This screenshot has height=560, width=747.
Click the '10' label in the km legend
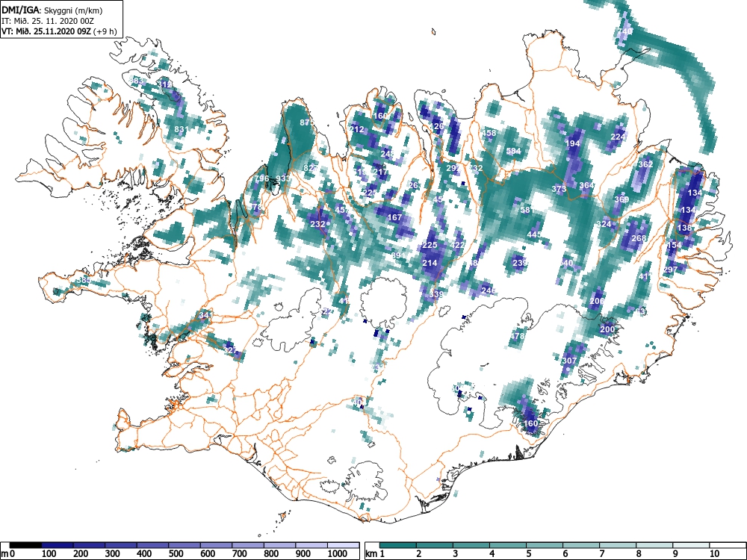coord(713,553)
